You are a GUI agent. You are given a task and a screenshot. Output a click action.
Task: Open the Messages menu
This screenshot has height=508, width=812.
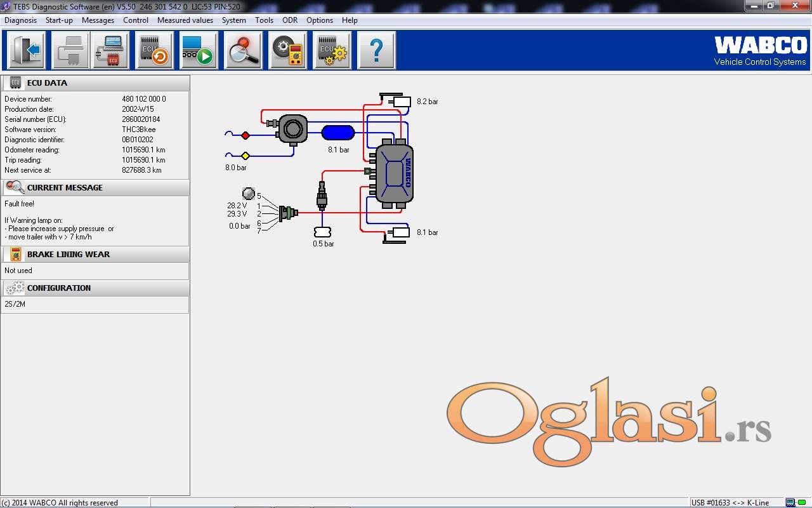click(98, 20)
